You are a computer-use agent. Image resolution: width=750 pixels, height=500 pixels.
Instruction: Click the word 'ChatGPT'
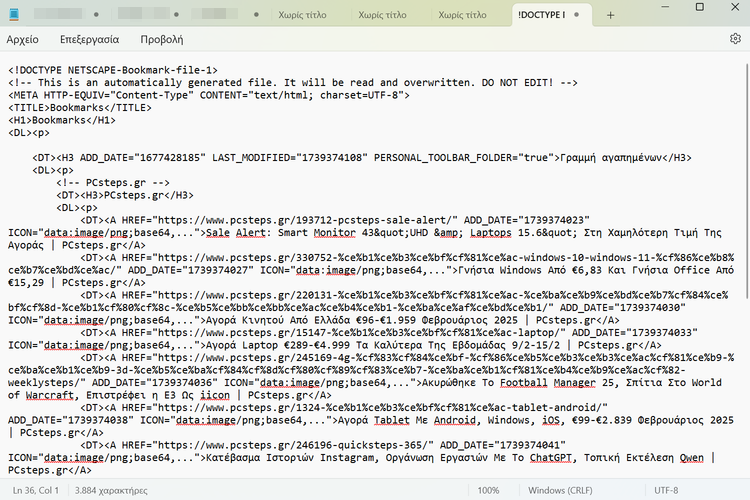coord(551,457)
